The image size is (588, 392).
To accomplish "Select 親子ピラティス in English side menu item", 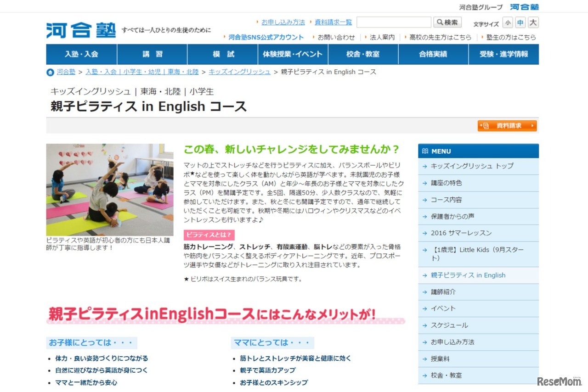I will click(x=478, y=275).
